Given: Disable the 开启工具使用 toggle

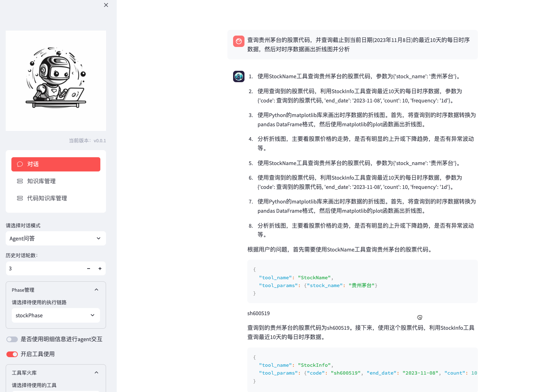Looking at the screenshot, I should (x=12, y=354).
